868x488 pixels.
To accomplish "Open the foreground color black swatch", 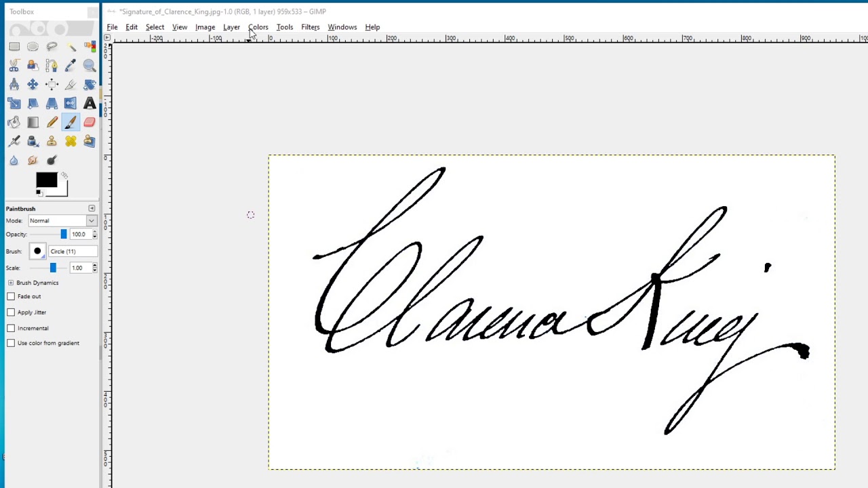I will coord(45,180).
